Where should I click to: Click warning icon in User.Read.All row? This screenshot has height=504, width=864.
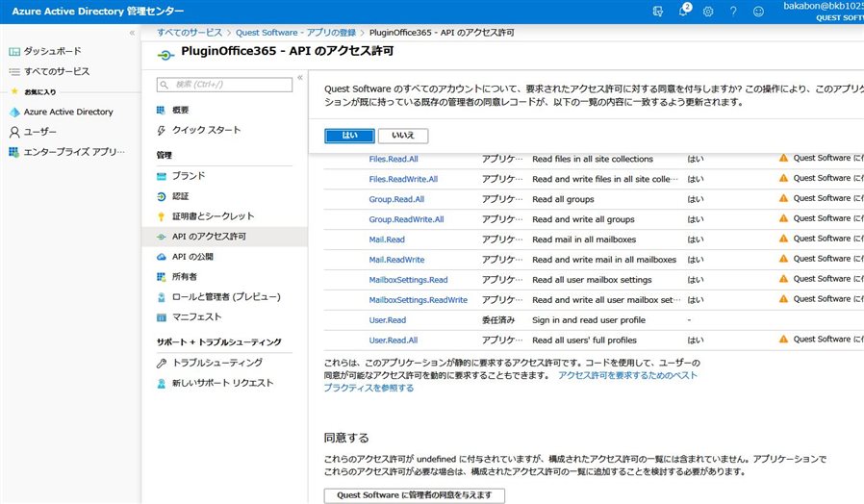click(783, 340)
